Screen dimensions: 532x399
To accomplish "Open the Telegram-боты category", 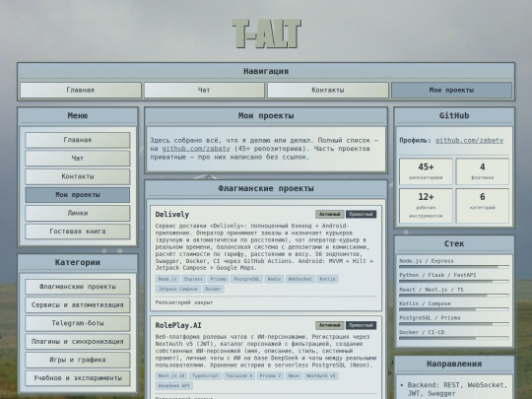I will point(78,323).
